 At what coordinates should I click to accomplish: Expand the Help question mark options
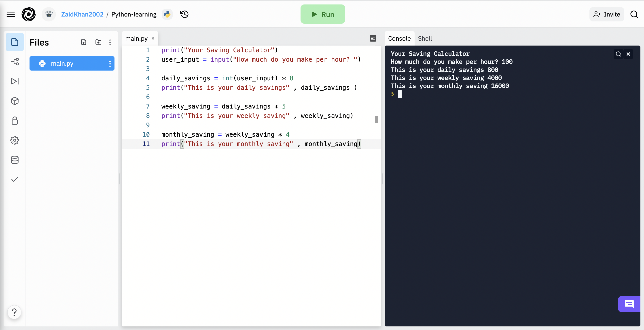[x=14, y=312]
